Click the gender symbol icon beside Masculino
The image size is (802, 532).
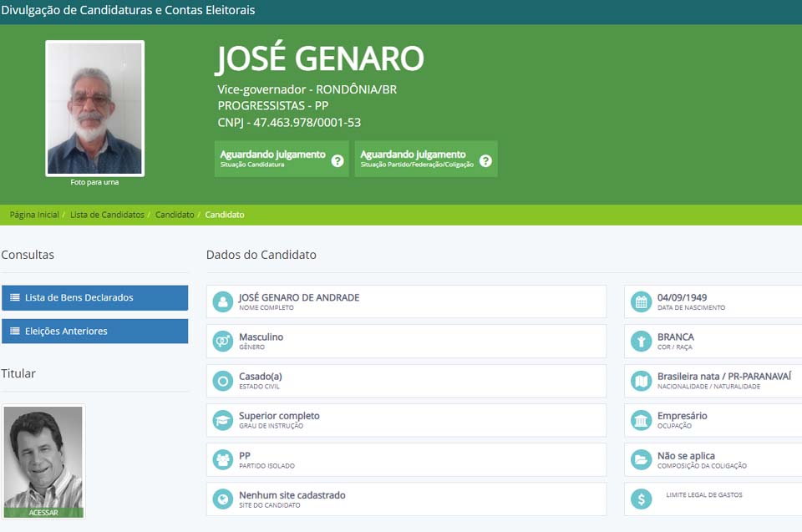223,341
